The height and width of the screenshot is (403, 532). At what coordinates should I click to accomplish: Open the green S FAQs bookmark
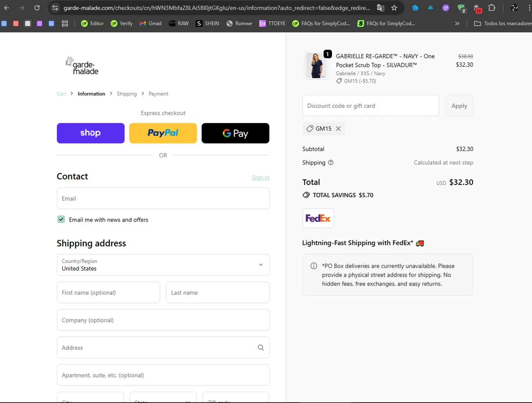[387, 23]
